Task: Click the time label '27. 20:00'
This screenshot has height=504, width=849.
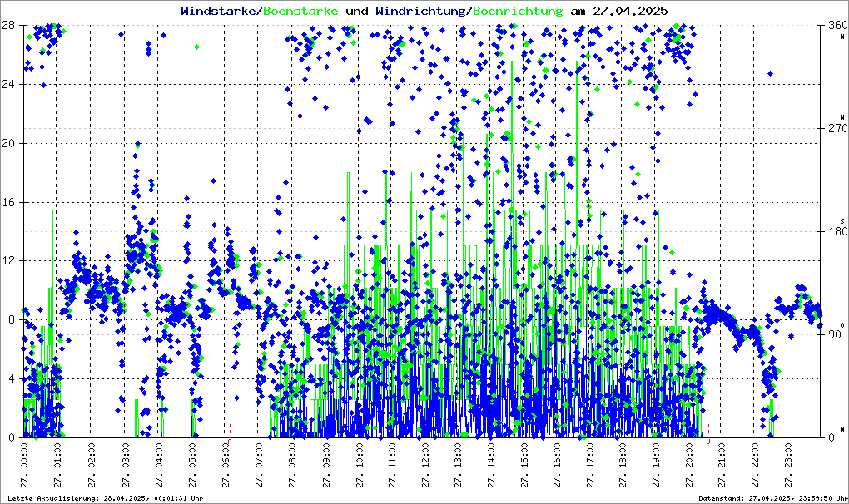Action: click(x=691, y=465)
